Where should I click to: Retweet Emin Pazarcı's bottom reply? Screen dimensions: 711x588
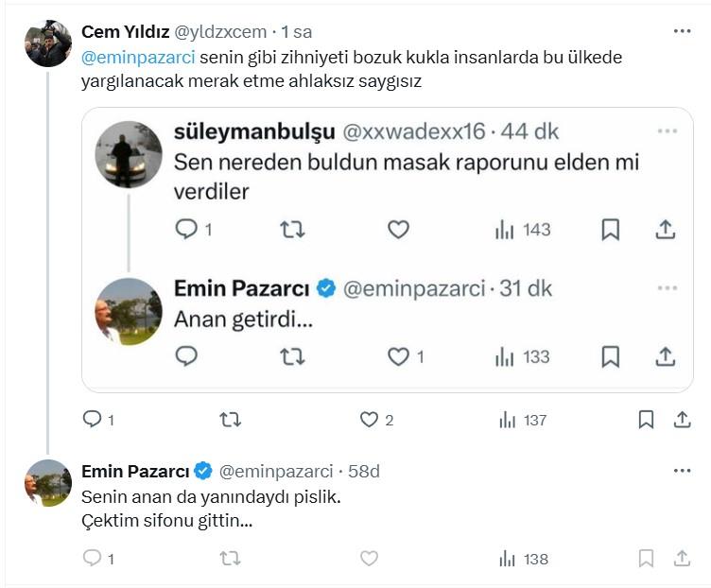coord(230,559)
